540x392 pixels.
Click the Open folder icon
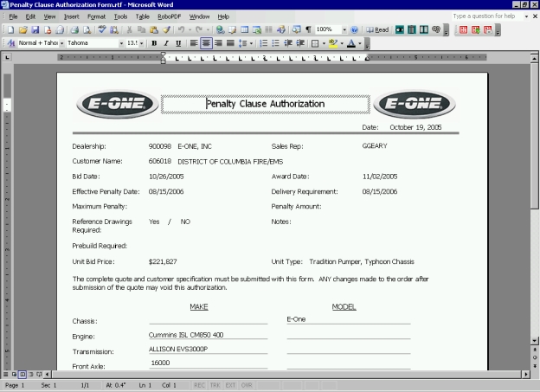pyautogui.click(x=23, y=30)
